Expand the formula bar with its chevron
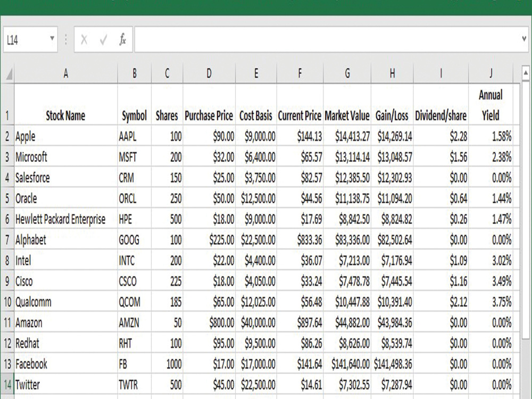The height and width of the screenshot is (399, 532). click(524, 39)
